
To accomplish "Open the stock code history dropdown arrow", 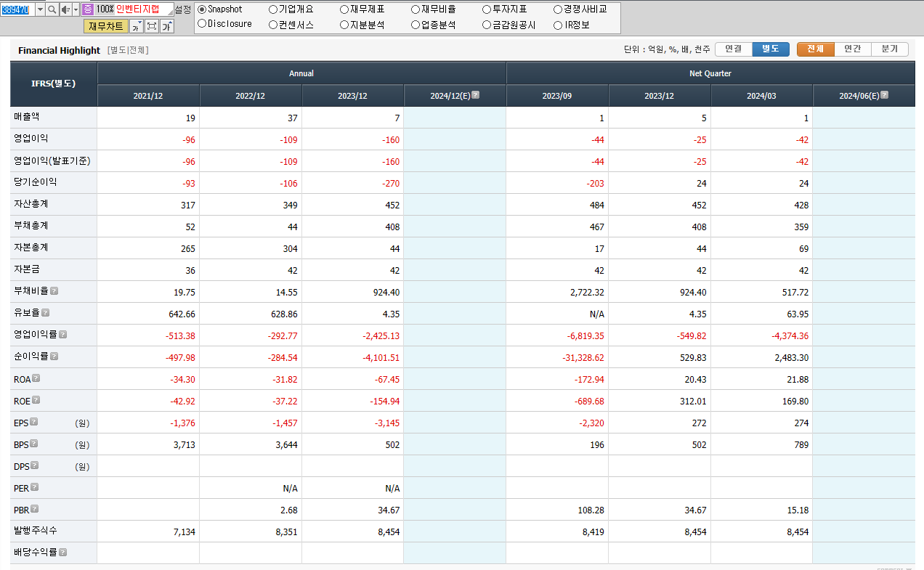I will point(40,9).
